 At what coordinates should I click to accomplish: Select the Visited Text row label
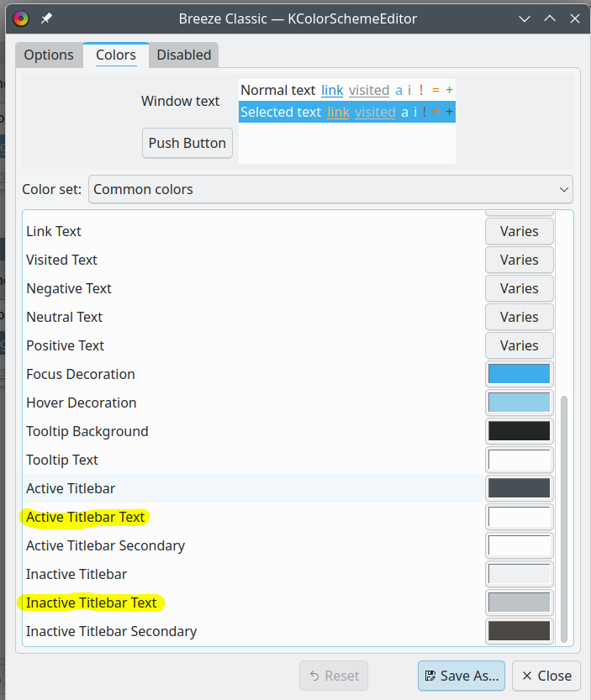pos(61,260)
